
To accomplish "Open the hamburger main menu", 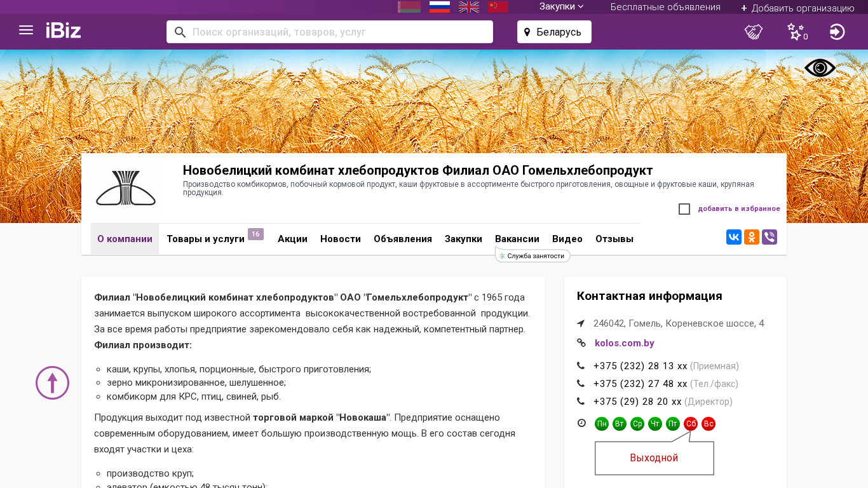I will tap(26, 30).
